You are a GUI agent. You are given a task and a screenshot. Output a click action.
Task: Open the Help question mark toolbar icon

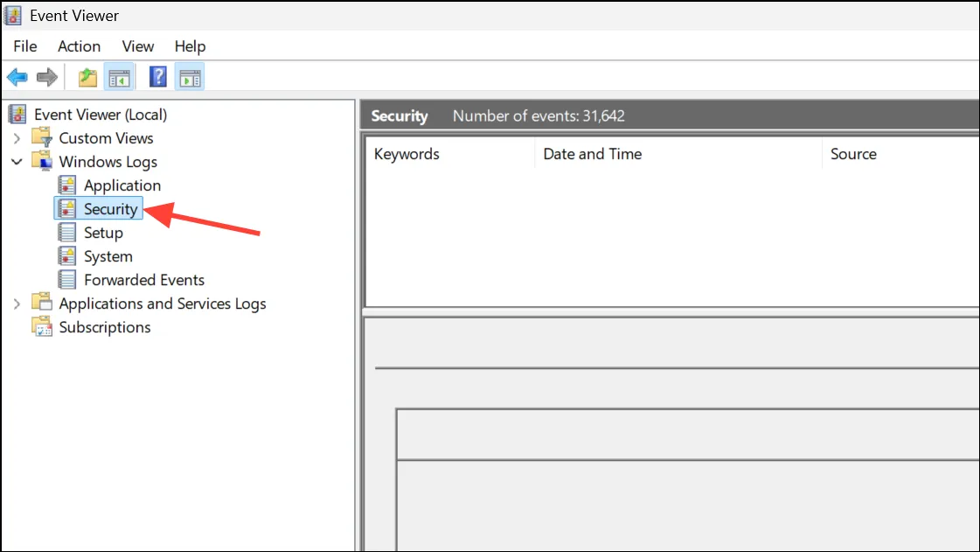pyautogui.click(x=158, y=77)
